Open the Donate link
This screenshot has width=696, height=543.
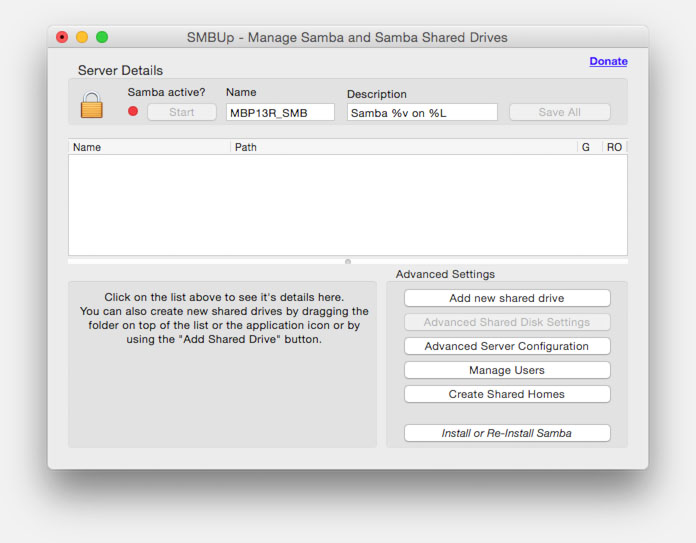coord(608,61)
